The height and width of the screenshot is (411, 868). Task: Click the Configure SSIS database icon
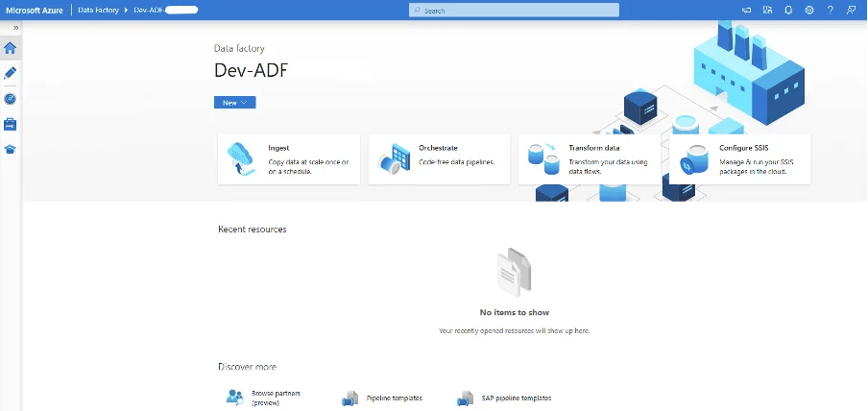(x=694, y=159)
